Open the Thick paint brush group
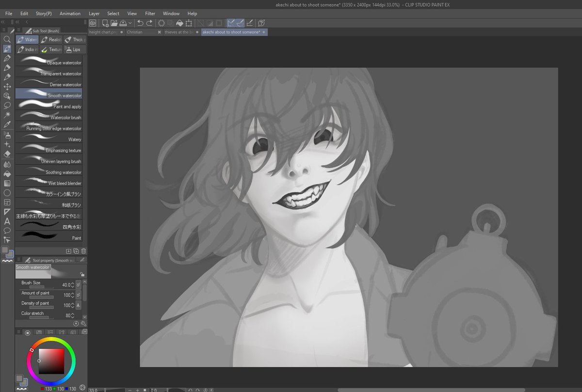The height and width of the screenshot is (392, 582). (75, 40)
